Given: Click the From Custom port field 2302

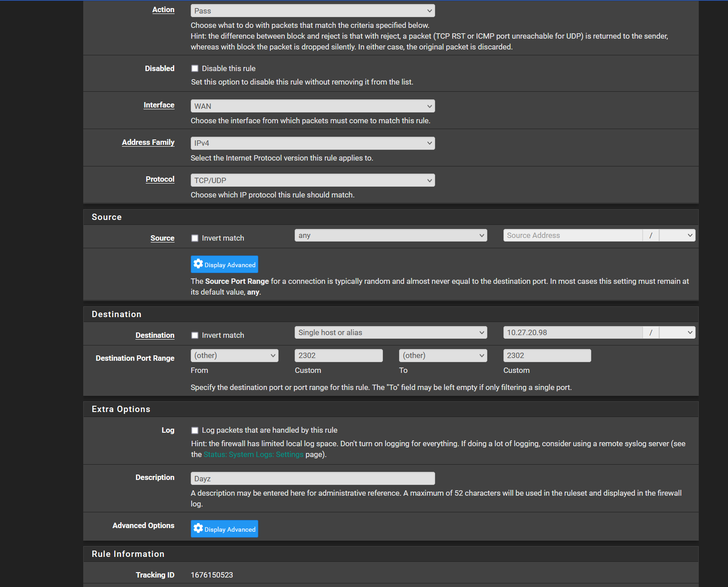Looking at the screenshot, I should pyautogui.click(x=339, y=355).
